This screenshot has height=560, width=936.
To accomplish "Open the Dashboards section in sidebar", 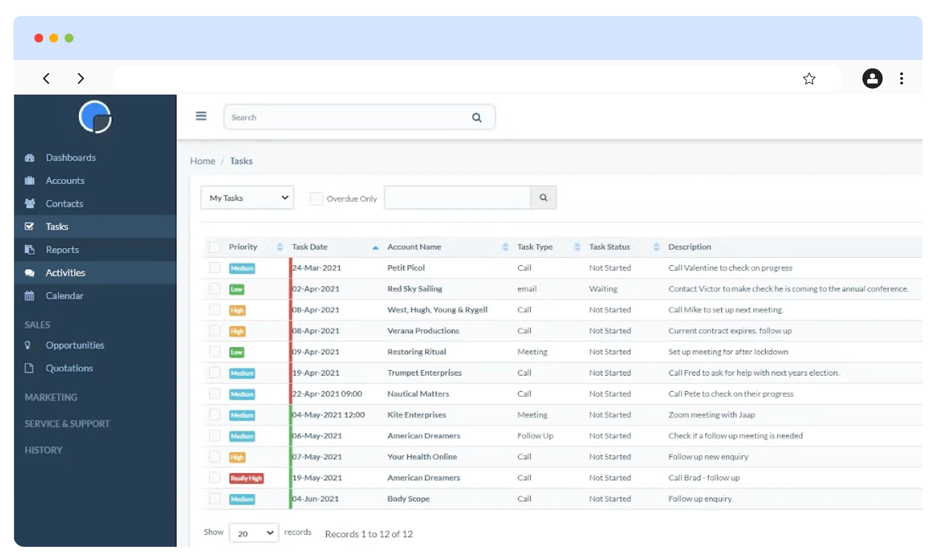I will pos(70,157).
